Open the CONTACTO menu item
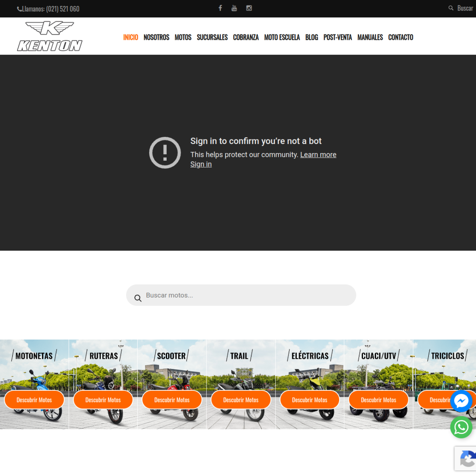 (401, 37)
